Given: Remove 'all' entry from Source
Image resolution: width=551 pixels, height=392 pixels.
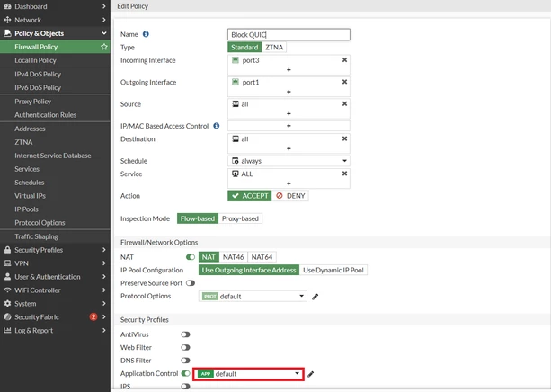Looking at the screenshot, I should coord(345,103).
